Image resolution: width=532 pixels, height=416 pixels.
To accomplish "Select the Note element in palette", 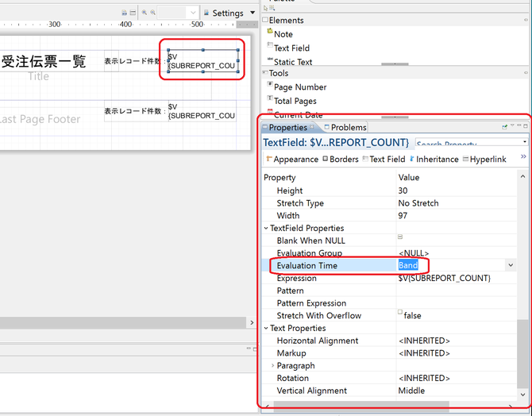I will coord(283,34).
